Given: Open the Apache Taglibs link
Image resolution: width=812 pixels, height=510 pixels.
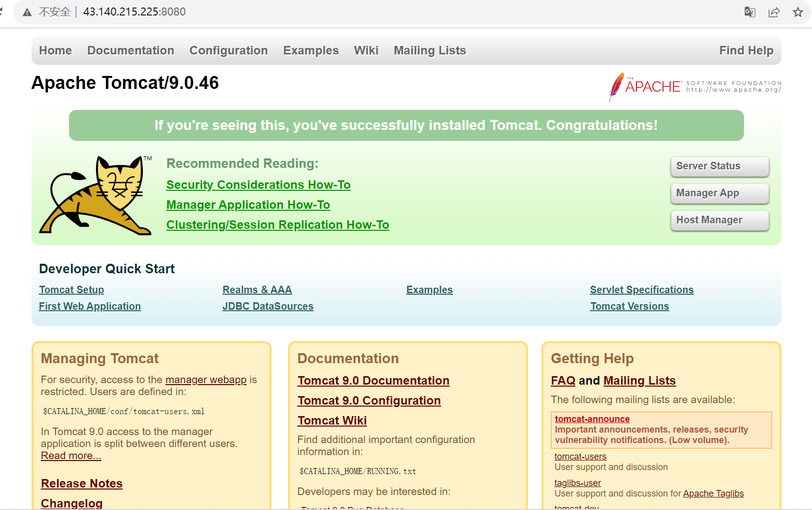Looking at the screenshot, I should pyautogui.click(x=713, y=494).
